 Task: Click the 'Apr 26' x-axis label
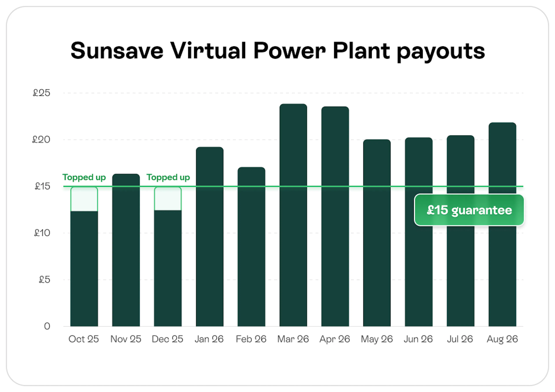[x=335, y=339]
